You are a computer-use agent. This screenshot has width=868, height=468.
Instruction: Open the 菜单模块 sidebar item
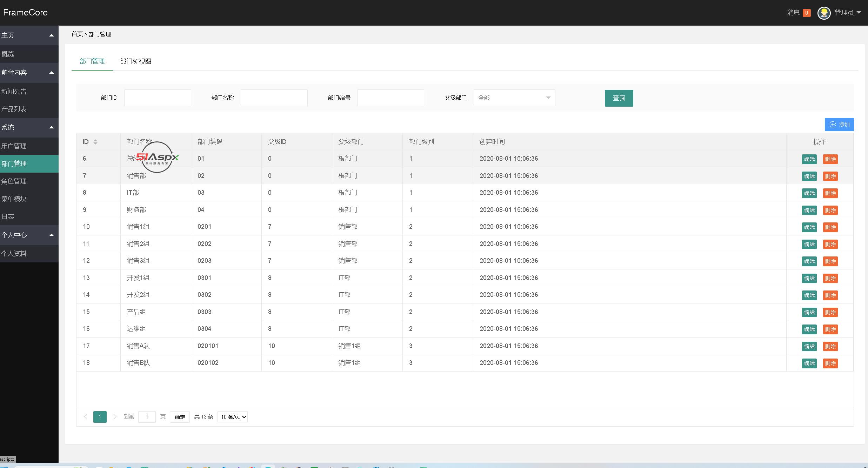[29, 199]
